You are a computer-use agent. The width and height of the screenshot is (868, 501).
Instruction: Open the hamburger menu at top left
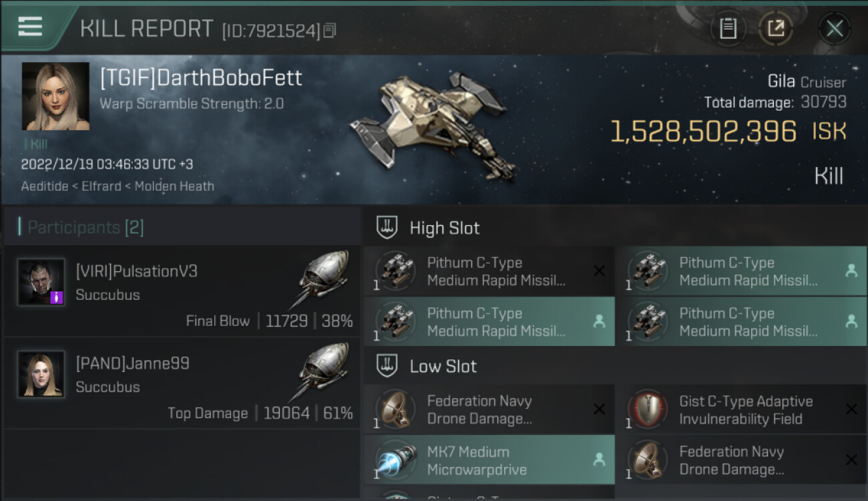click(x=30, y=27)
